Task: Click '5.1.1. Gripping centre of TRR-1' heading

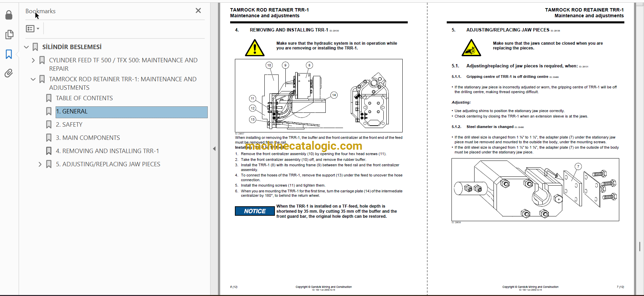Action: coord(500,77)
